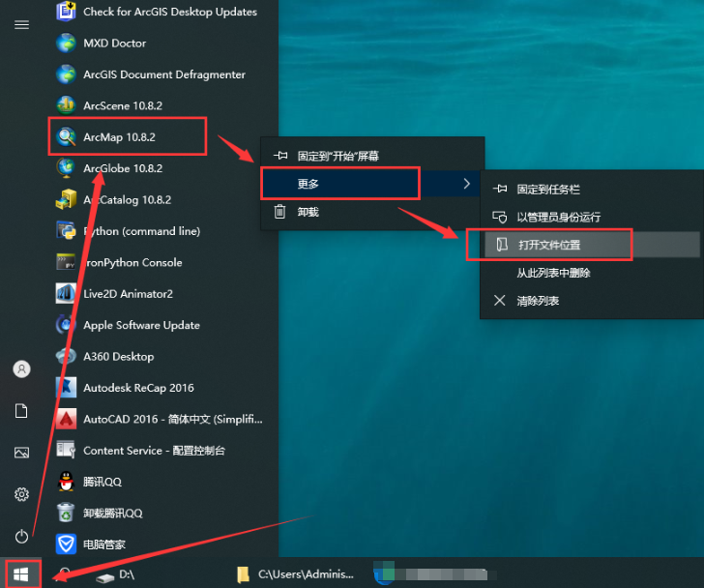Open Settings gear icon
The image size is (704, 588).
click(21, 494)
